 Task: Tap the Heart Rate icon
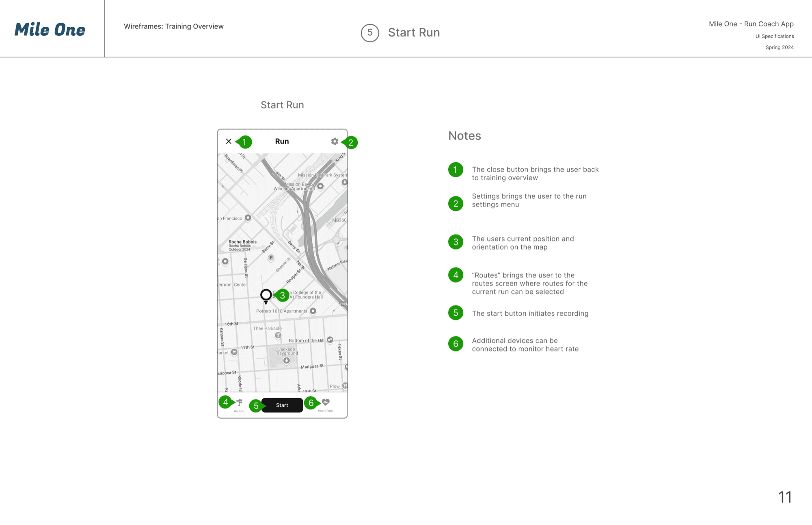point(326,402)
